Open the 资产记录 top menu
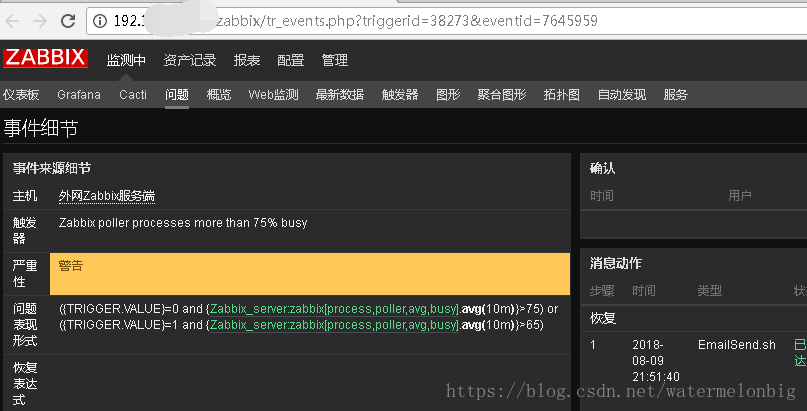Screen dimensions: 807x411 pyautogui.click(x=189, y=60)
